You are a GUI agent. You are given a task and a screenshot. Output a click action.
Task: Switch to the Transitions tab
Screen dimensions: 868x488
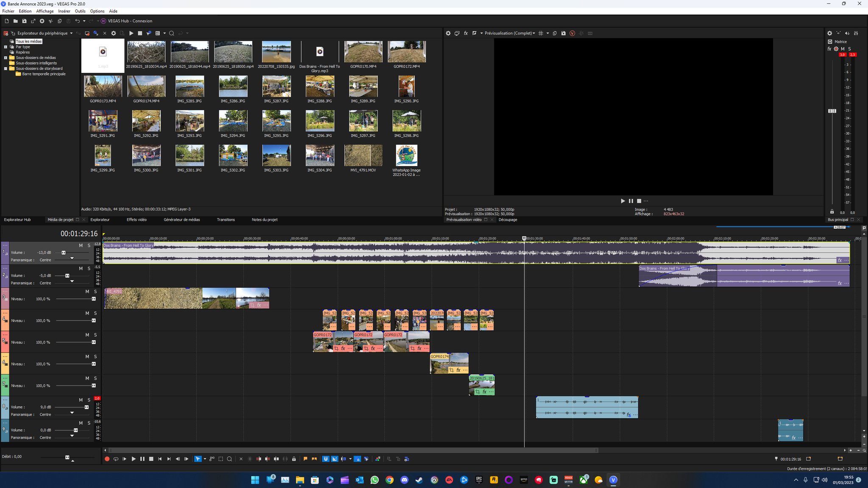pos(225,219)
